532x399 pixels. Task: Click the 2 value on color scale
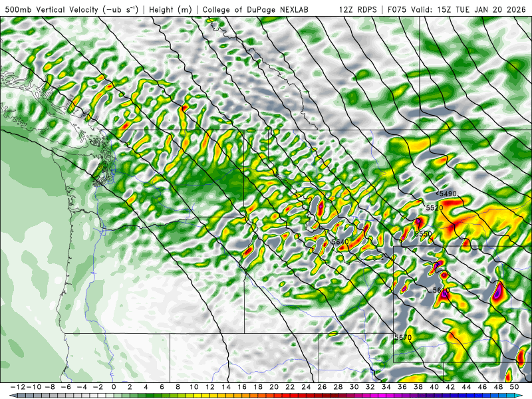click(130, 387)
